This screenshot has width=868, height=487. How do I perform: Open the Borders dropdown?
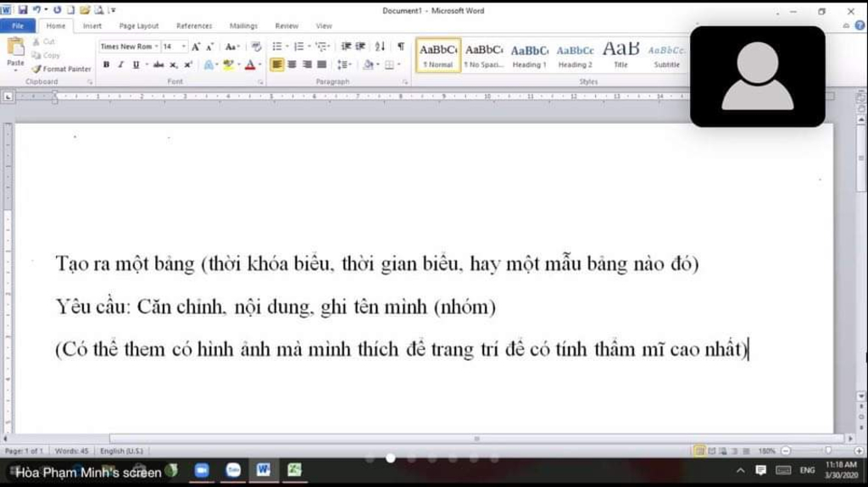click(x=398, y=64)
